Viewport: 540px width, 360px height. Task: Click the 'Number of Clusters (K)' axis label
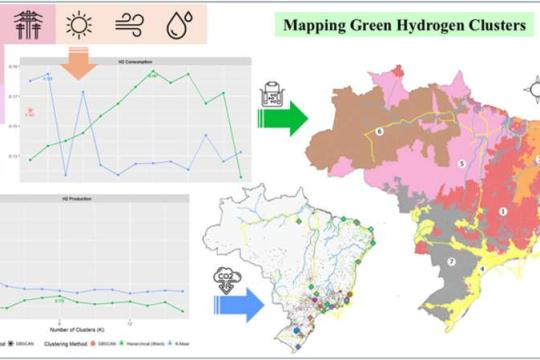coord(77,330)
